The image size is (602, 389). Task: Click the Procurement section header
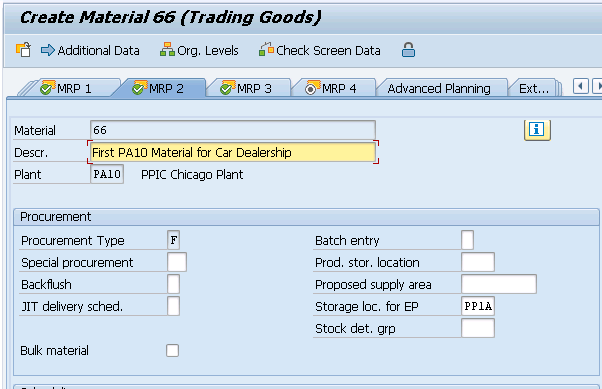coord(306,217)
